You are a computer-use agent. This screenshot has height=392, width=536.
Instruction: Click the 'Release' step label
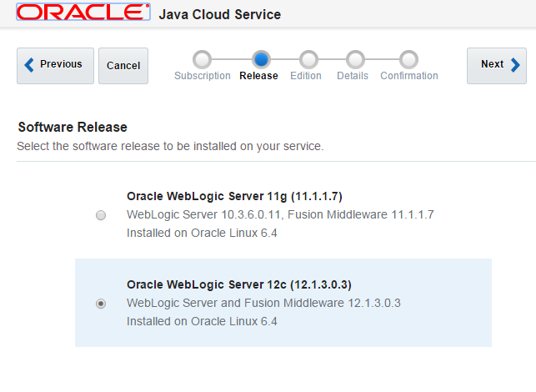pyautogui.click(x=258, y=76)
